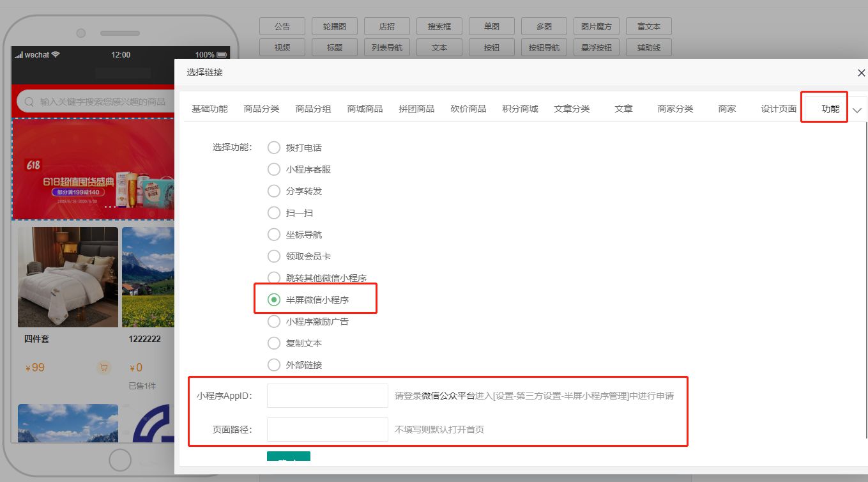
Task: Switch to the 设计页面 tab
Action: [779, 109]
